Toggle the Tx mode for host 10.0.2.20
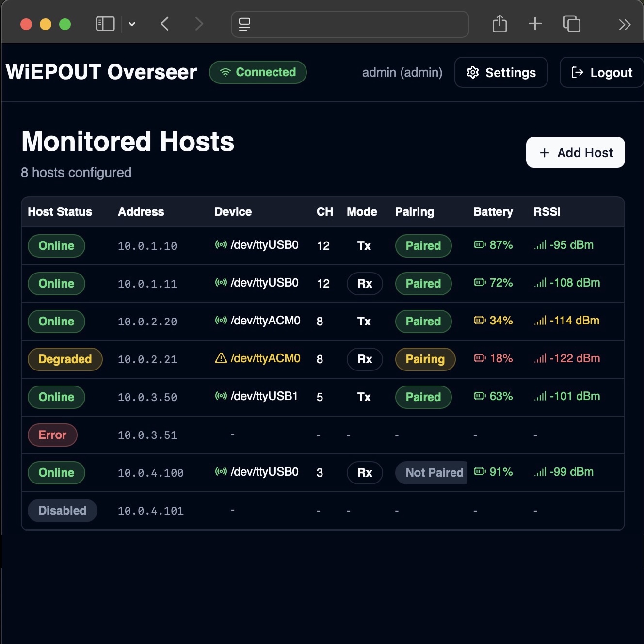 [x=364, y=322]
